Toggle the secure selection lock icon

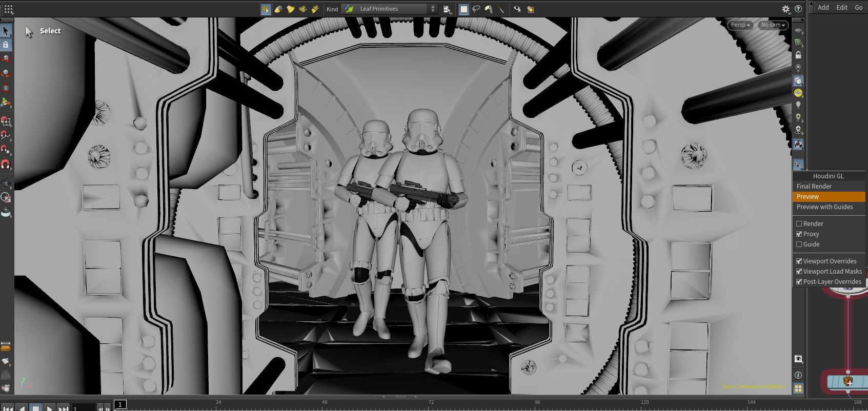click(x=6, y=45)
